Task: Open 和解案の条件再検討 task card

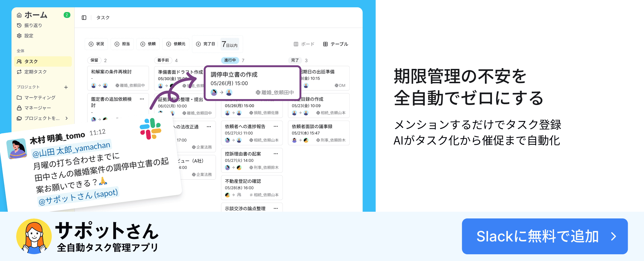Action: coord(118,78)
